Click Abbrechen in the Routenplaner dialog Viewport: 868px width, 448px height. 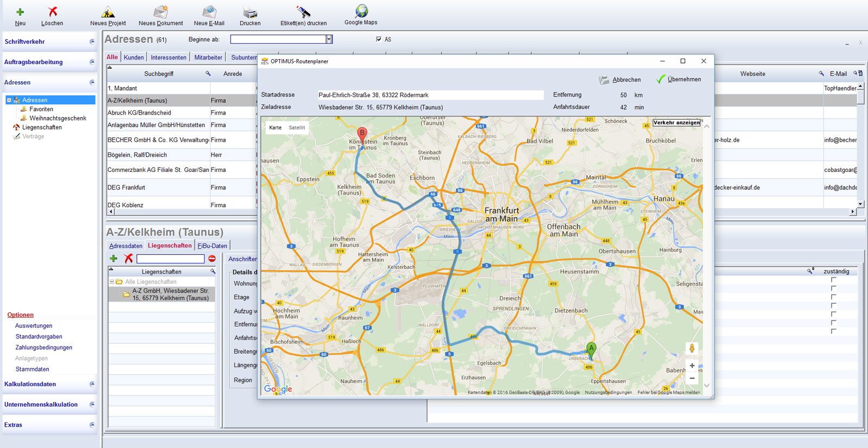[x=620, y=80]
